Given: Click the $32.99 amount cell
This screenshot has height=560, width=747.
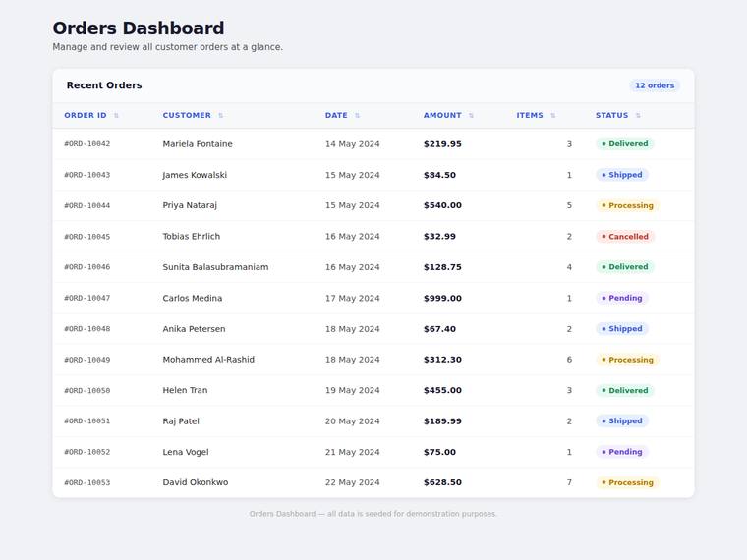Looking at the screenshot, I should [439, 236].
